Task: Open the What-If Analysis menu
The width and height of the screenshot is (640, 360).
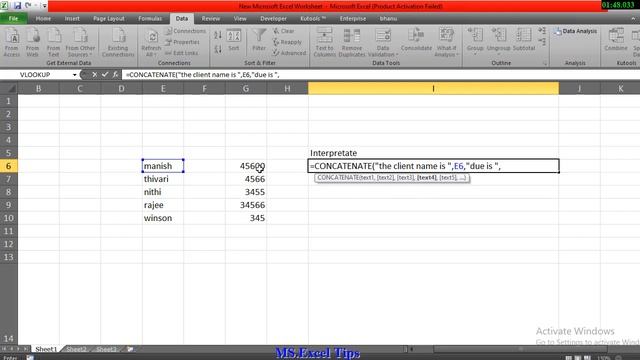Action: pyautogui.click(x=446, y=42)
